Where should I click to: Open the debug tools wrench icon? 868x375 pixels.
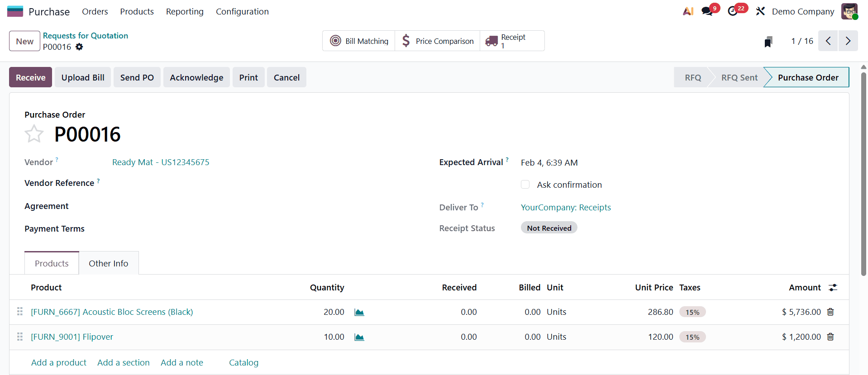click(x=760, y=11)
